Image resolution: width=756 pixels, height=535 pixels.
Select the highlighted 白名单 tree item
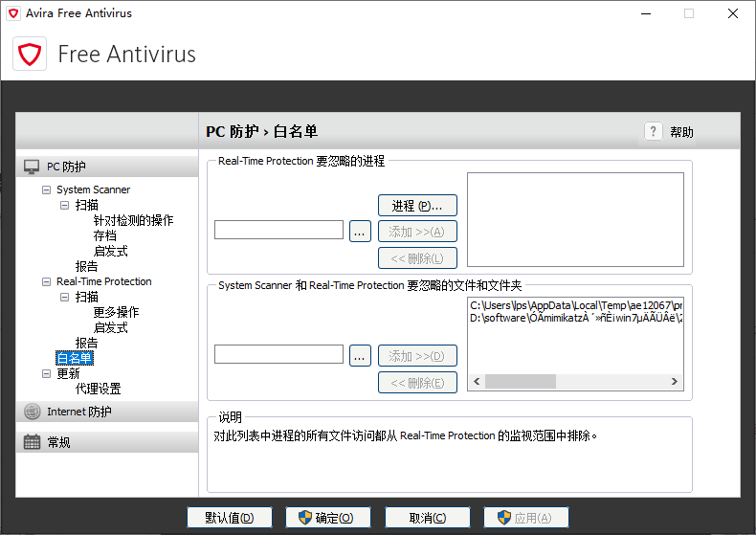(x=75, y=358)
